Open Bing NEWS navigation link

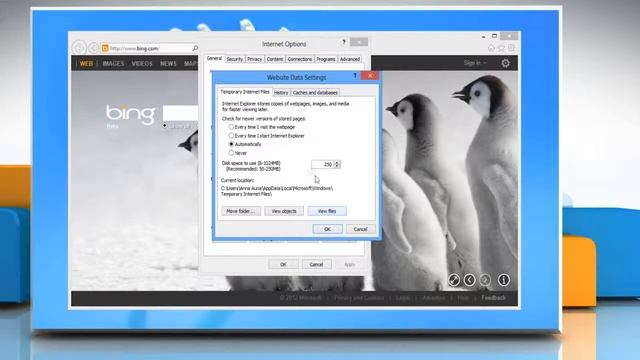[168, 64]
